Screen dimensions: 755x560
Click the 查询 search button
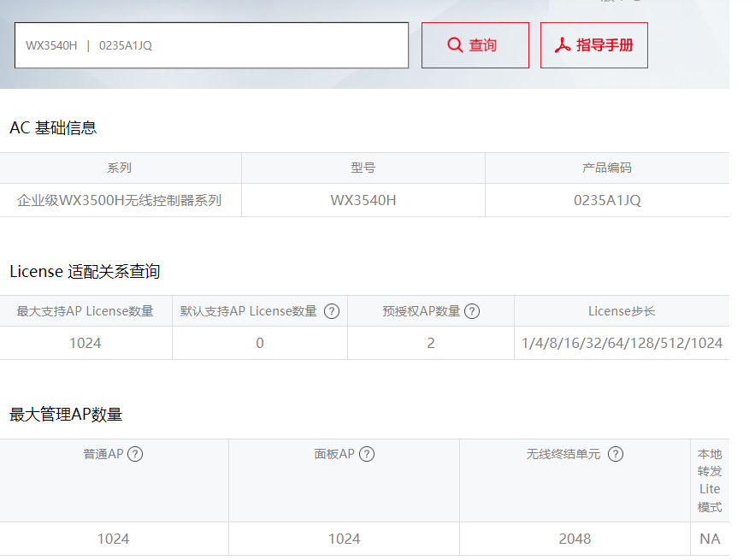point(475,45)
